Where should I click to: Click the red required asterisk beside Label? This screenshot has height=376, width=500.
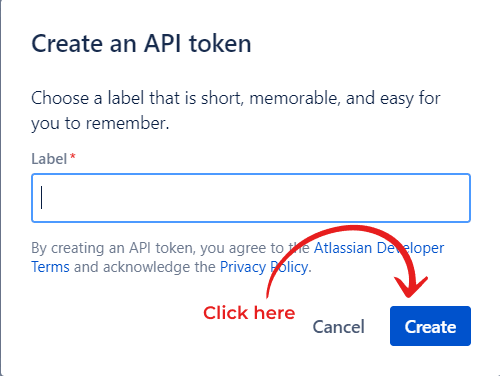pyautogui.click(x=73, y=156)
